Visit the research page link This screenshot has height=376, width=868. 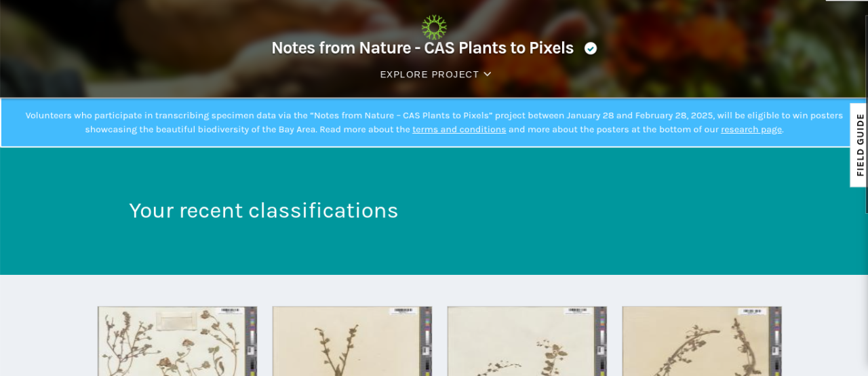[751, 130]
